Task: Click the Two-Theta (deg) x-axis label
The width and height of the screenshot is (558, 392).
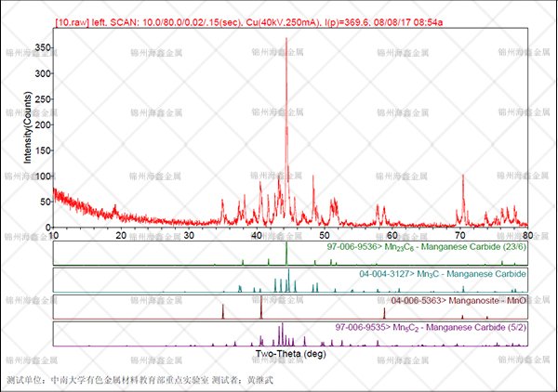Action: pyautogui.click(x=290, y=355)
